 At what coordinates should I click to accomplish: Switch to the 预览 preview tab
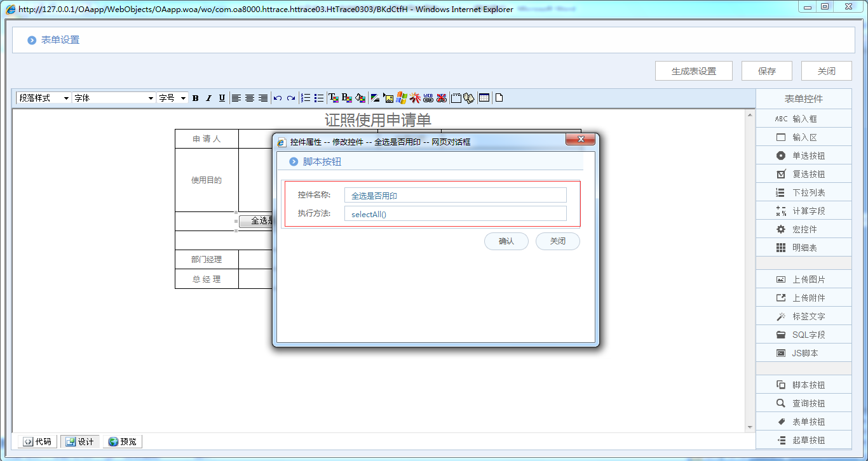pyautogui.click(x=122, y=441)
